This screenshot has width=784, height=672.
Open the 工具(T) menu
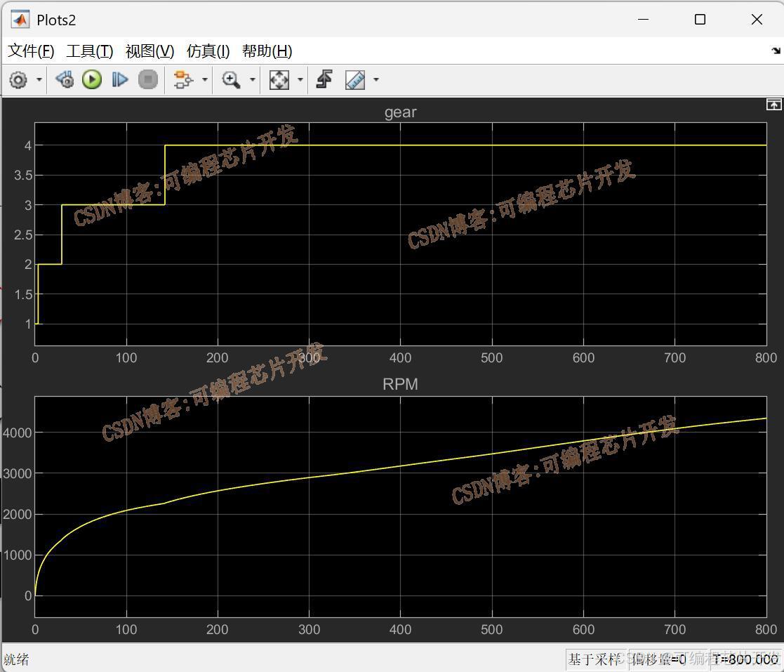coord(90,51)
